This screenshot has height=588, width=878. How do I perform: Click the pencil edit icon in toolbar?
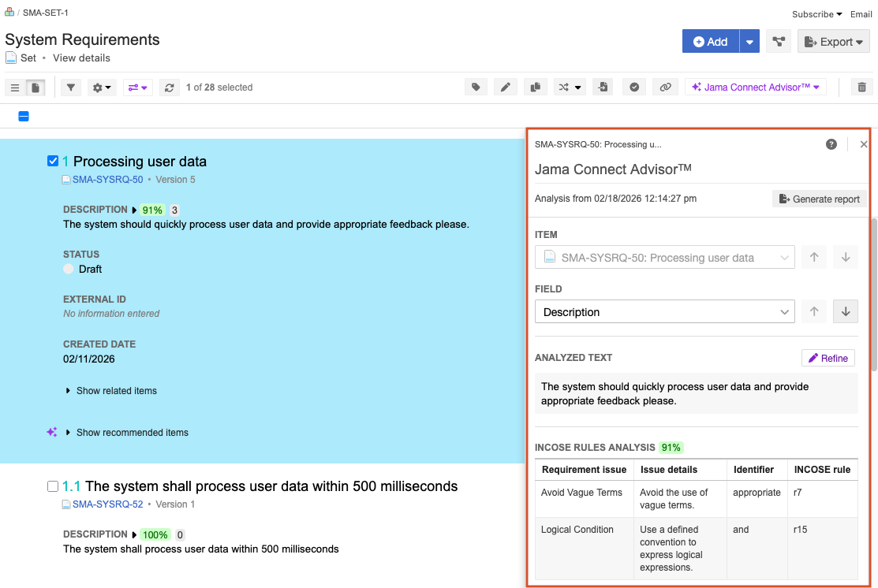tap(505, 87)
